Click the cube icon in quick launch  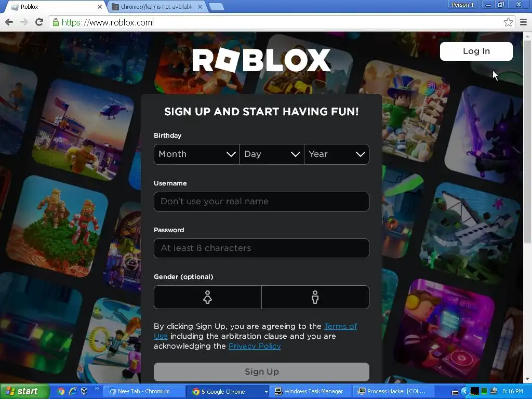pos(84,392)
